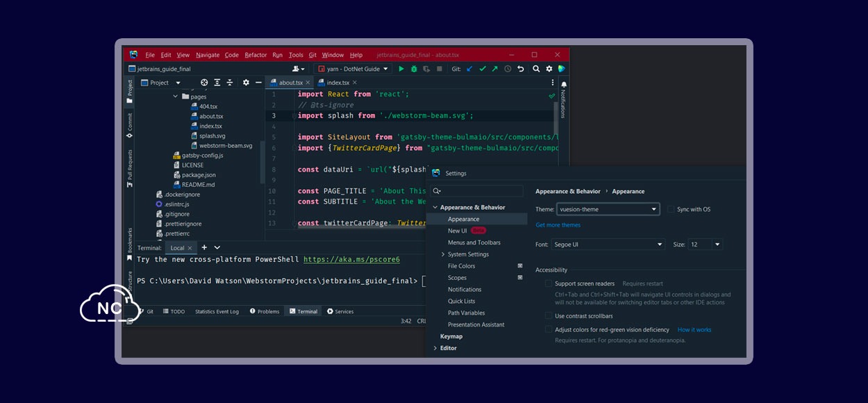The height and width of the screenshot is (403, 868).
Task: Push commits with the green Git arrow
Action: [x=494, y=69]
